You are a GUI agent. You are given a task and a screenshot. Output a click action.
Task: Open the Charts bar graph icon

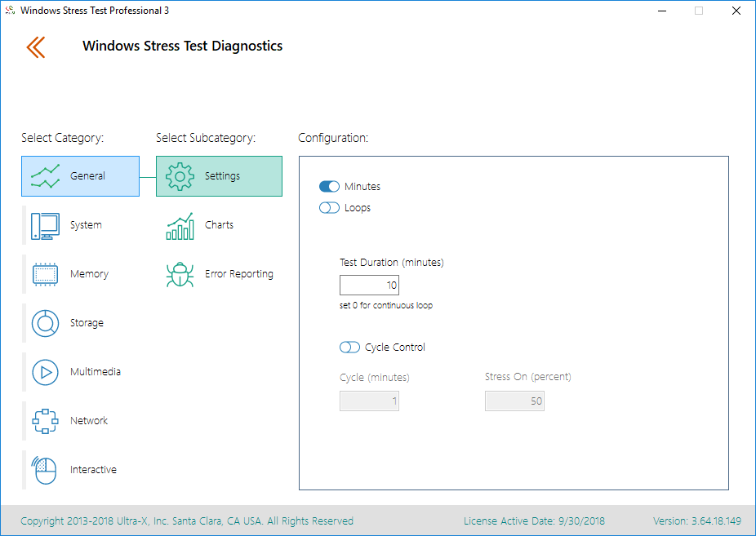180,226
